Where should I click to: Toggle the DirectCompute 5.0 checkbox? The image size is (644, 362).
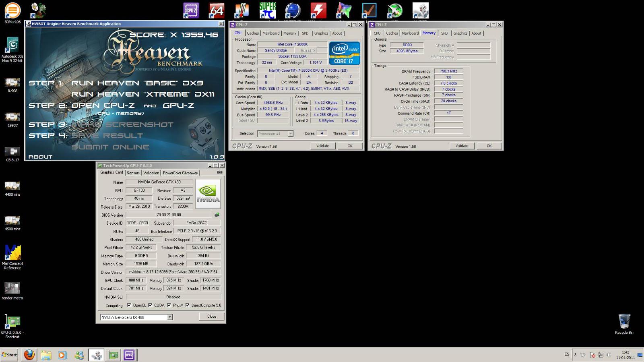pos(188,305)
